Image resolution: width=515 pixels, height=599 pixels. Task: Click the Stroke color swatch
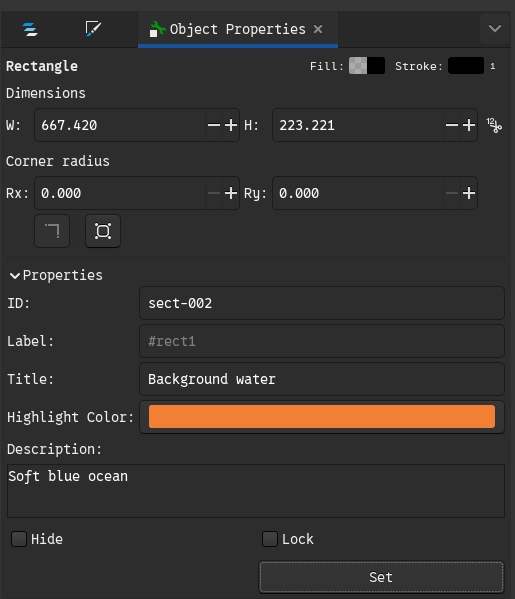466,66
